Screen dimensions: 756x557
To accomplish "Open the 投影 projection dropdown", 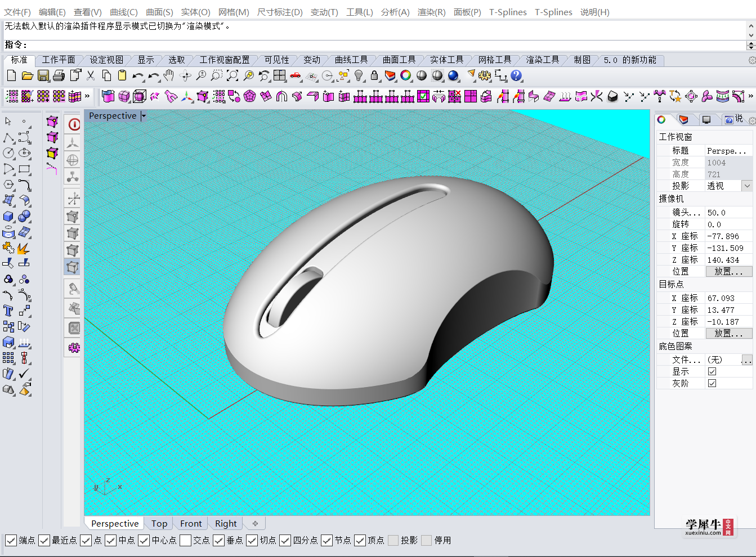I will 747,186.
